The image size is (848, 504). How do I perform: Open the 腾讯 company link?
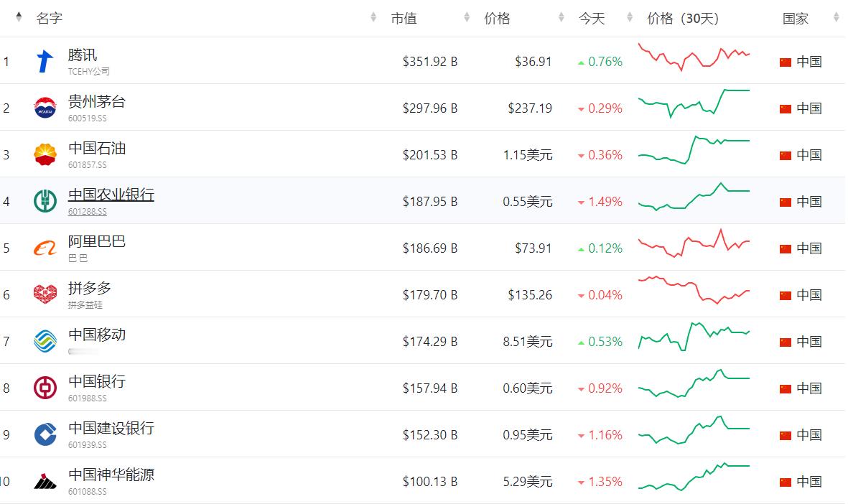83,55
